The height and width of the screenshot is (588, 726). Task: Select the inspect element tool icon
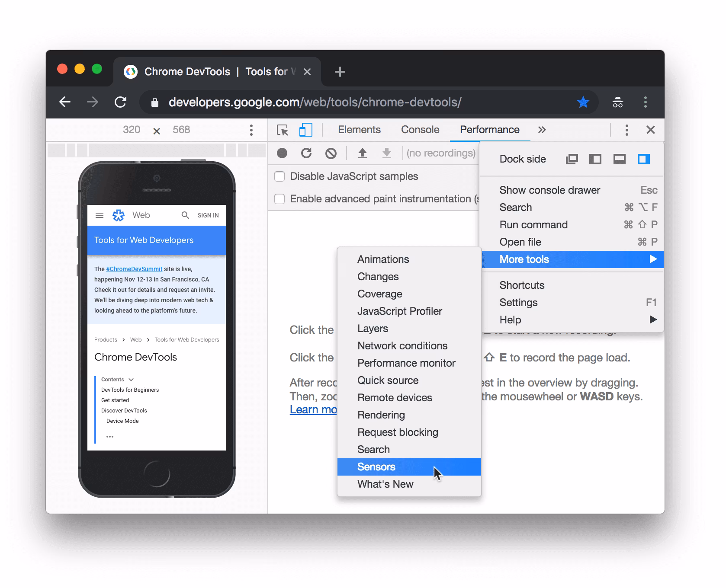click(282, 130)
